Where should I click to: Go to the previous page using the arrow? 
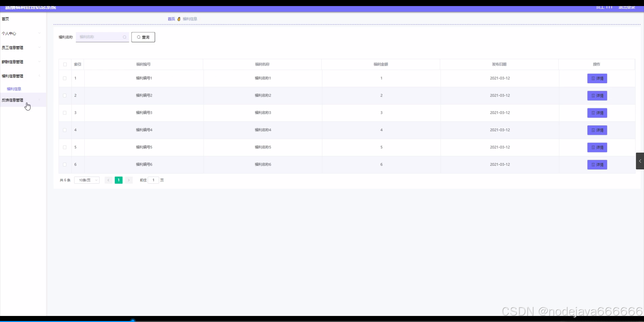pos(108,180)
